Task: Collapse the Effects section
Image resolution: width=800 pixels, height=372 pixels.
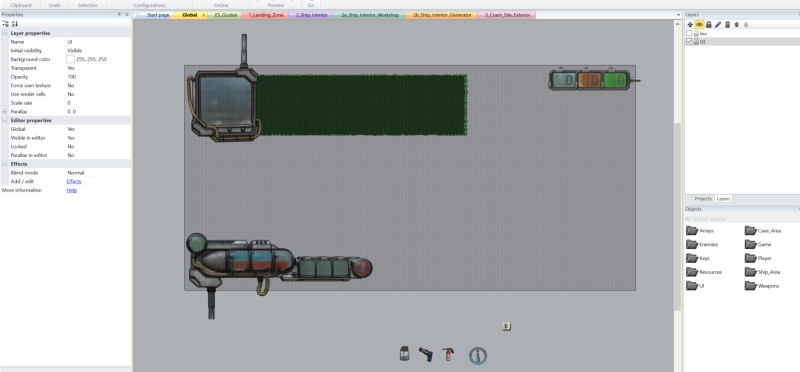Action: (5, 164)
